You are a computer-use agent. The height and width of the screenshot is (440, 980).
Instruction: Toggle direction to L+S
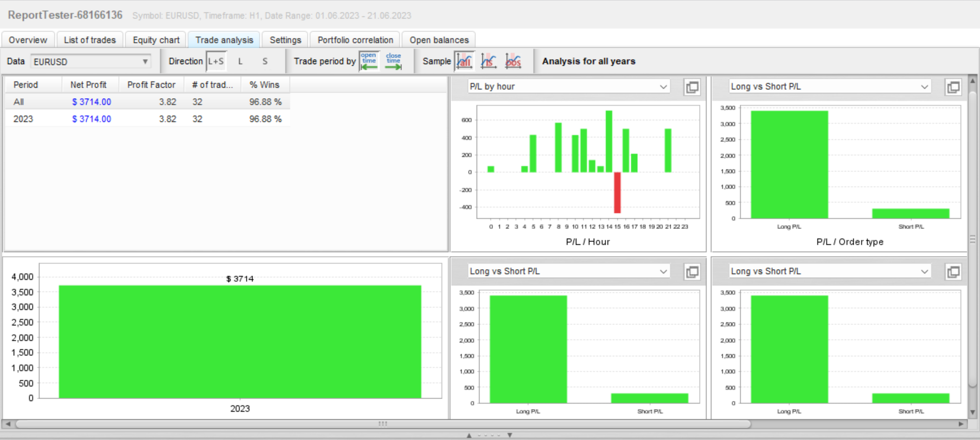pyautogui.click(x=216, y=61)
